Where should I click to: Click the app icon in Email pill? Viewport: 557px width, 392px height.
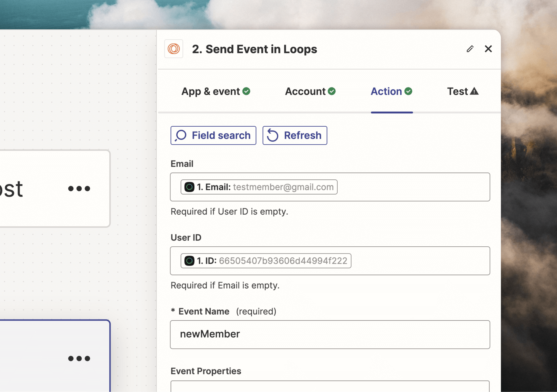[189, 187]
